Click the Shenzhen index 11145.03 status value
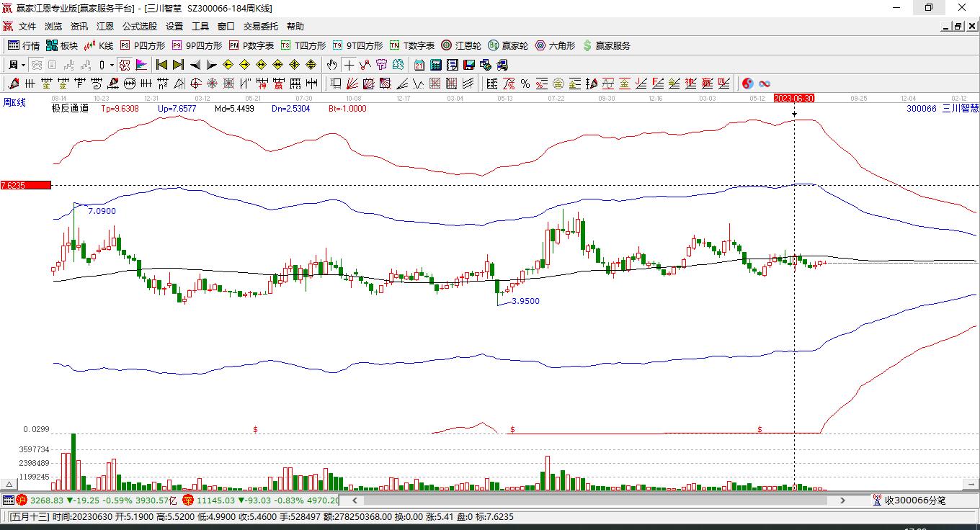980x530 pixels. pos(215,500)
